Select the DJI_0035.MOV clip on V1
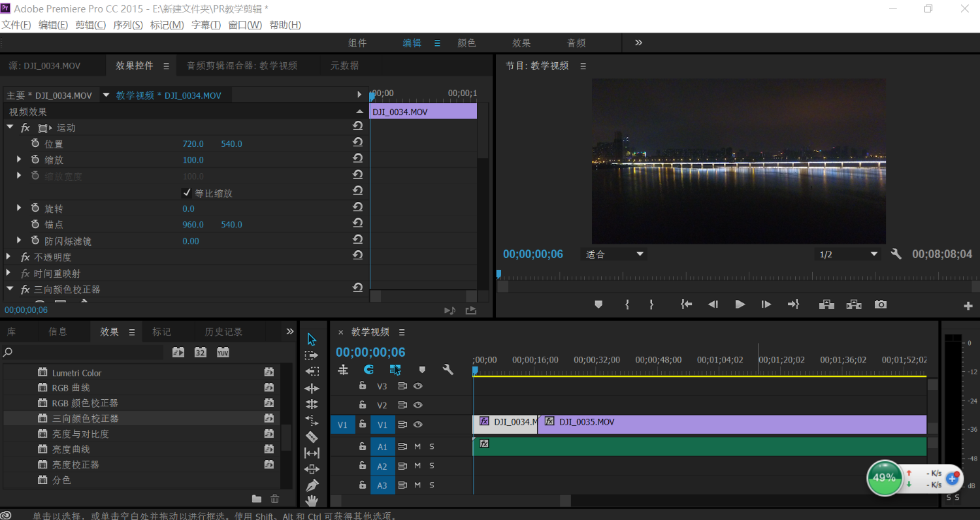The image size is (980, 520). pyautogui.click(x=732, y=424)
